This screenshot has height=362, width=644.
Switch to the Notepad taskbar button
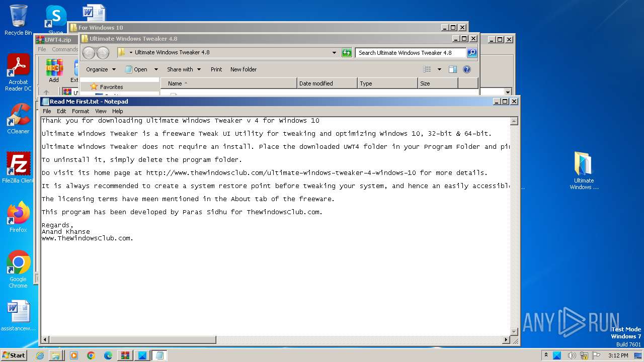(159, 355)
